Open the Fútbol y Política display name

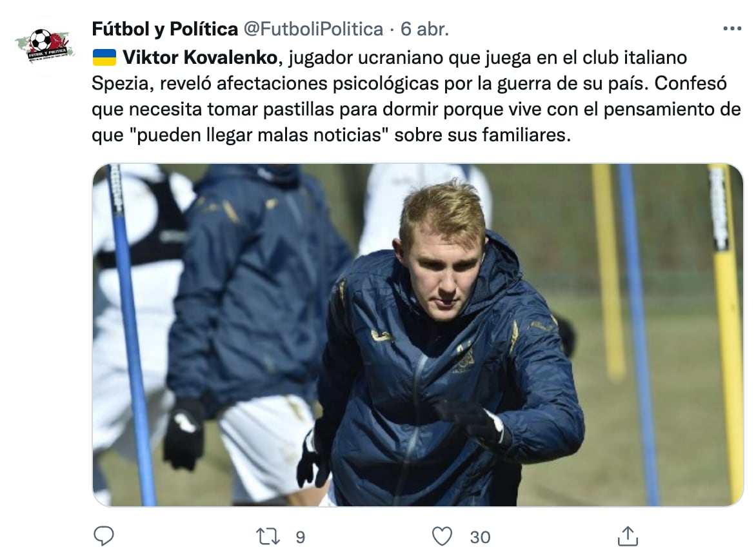pyautogui.click(x=164, y=29)
